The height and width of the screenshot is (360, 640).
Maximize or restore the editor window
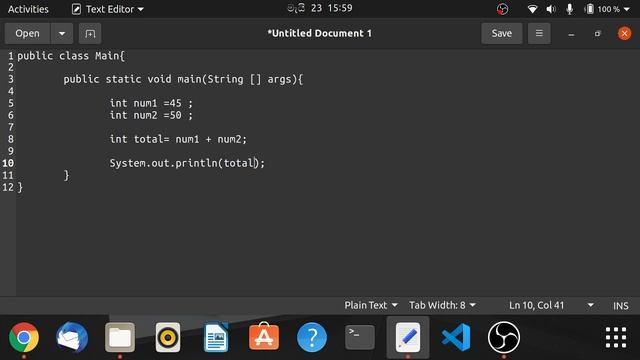pyautogui.click(x=598, y=33)
